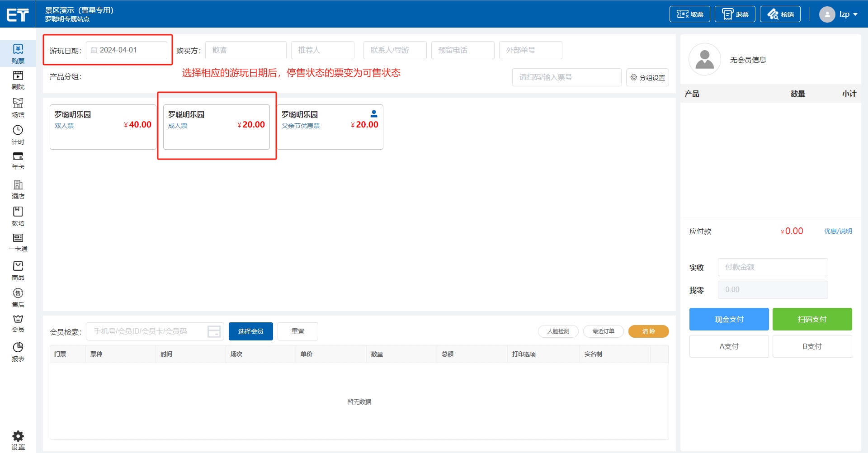The height and width of the screenshot is (453, 868).
Task: Click the member card scan icon
Action: pyautogui.click(x=214, y=331)
